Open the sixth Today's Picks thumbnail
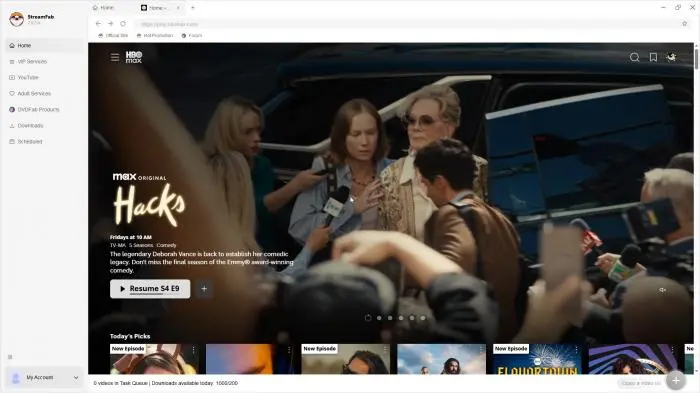This screenshot has width=700, height=393. coord(633,359)
